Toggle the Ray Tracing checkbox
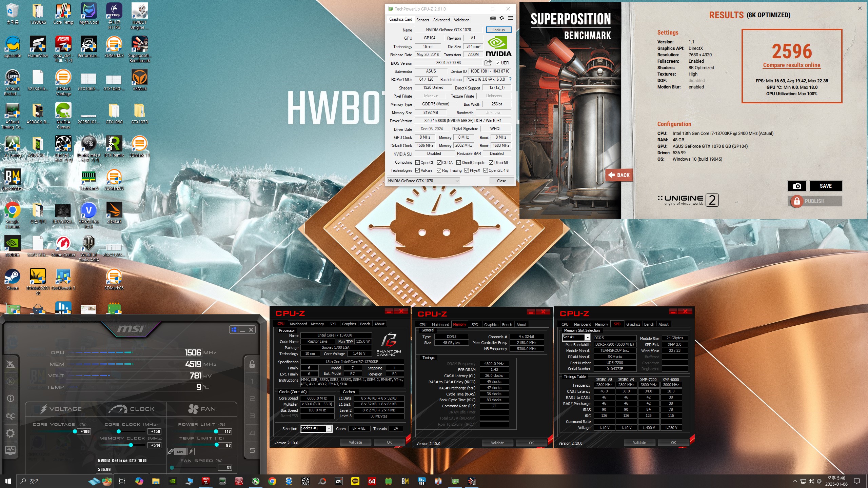This screenshot has height=488, width=868. point(439,170)
